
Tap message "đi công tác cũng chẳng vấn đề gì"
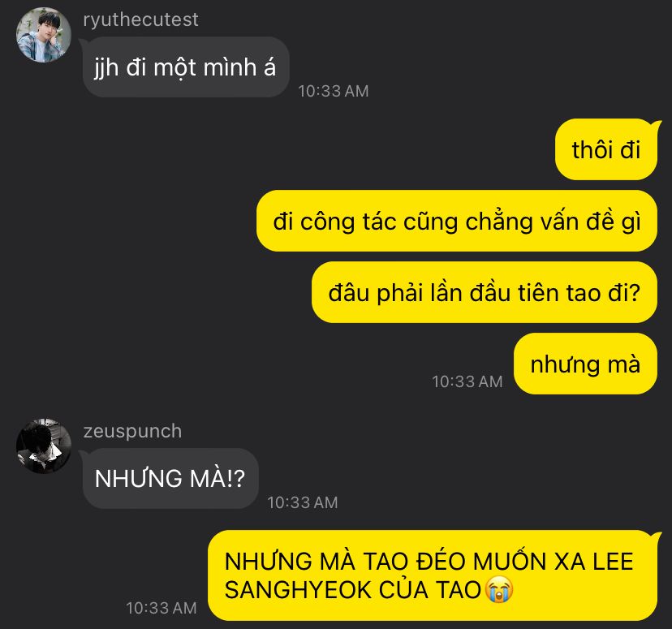click(457, 221)
